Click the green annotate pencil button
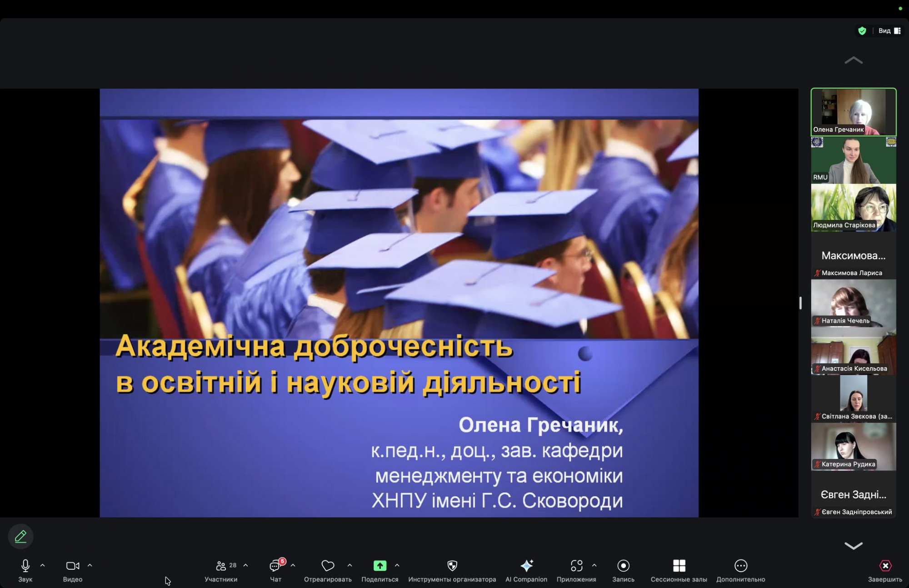The height and width of the screenshot is (588, 909). (x=20, y=537)
